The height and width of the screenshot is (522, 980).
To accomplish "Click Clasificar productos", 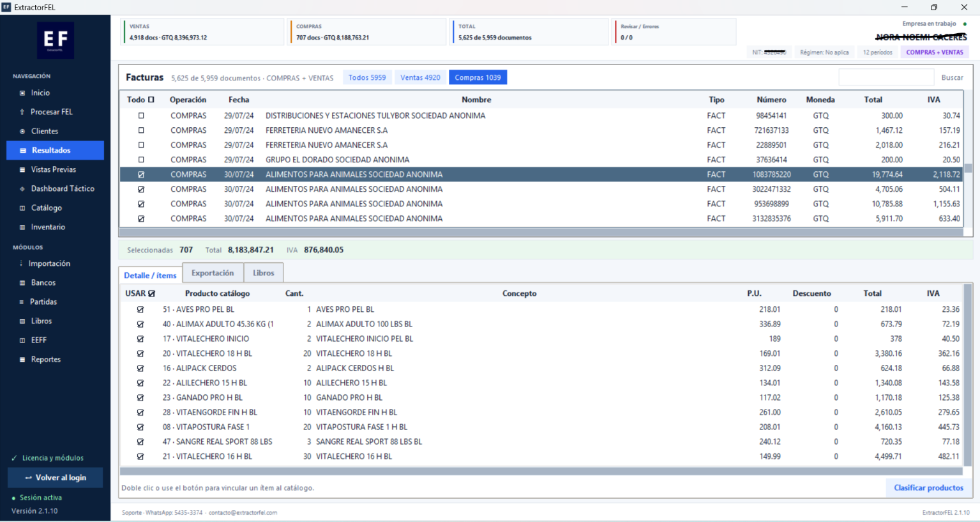I will (x=928, y=487).
